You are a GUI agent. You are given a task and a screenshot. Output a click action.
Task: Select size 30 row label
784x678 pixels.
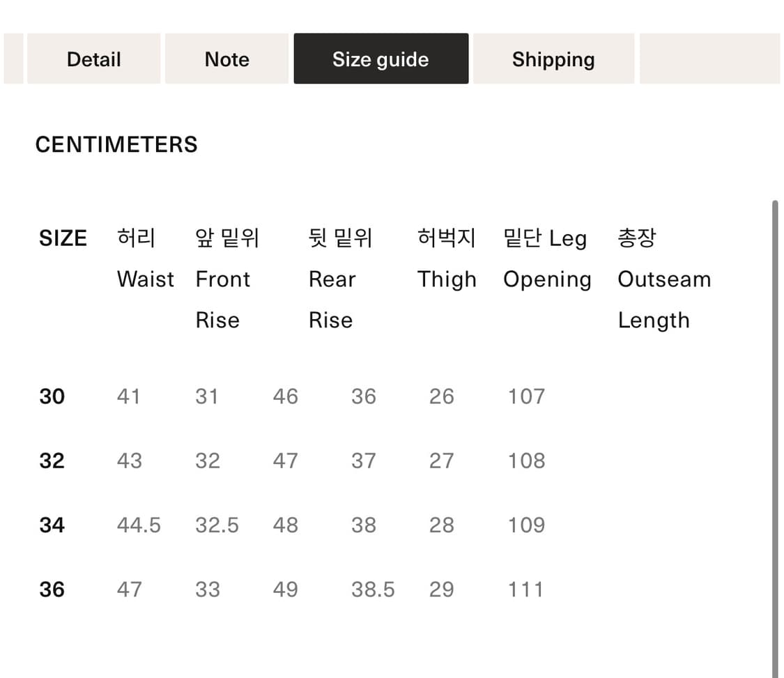(x=52, y=396)
